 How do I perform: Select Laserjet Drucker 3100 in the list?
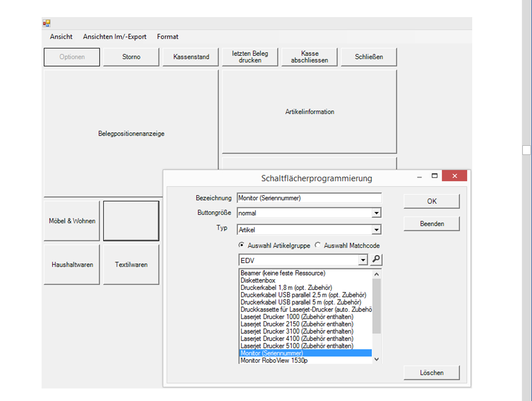coord(297,332)
